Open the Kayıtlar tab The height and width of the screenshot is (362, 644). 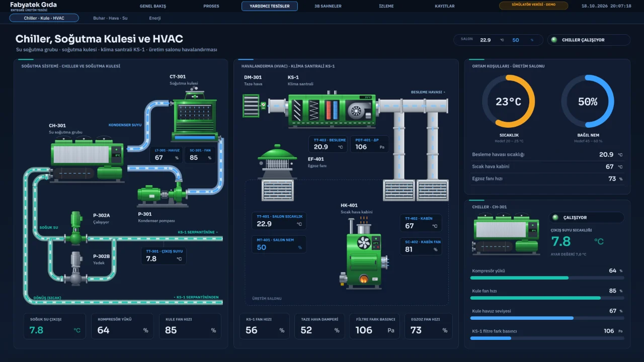coord(445,6)
